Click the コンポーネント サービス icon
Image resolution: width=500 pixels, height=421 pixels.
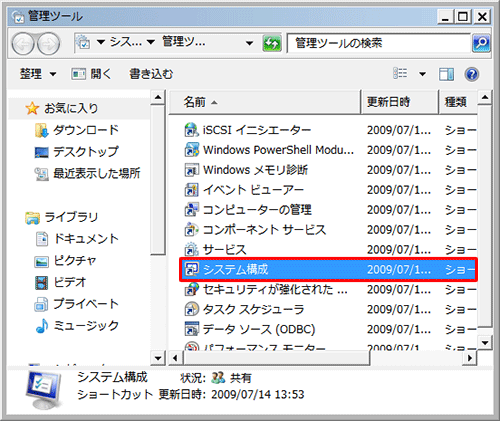(192, 230)
